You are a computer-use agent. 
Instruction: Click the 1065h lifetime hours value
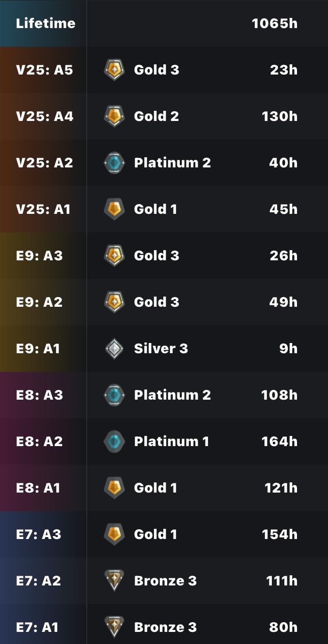(x=275, y=23)
